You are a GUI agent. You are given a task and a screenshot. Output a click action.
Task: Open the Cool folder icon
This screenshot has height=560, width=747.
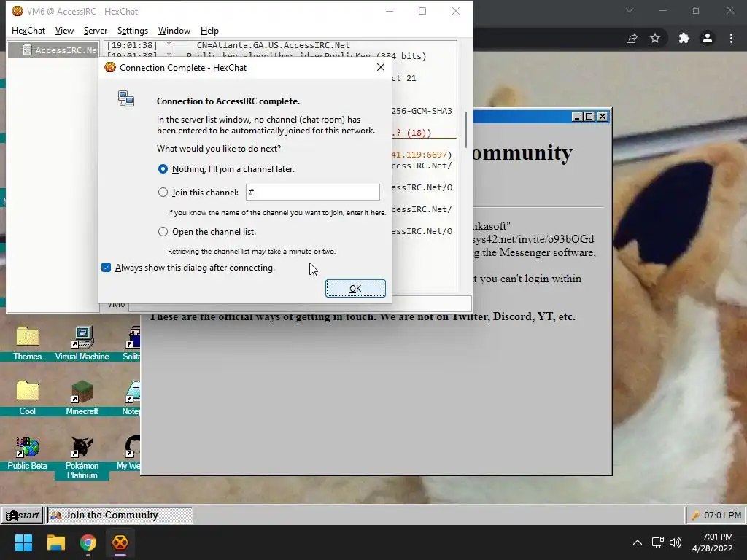(x=27, y=399)
